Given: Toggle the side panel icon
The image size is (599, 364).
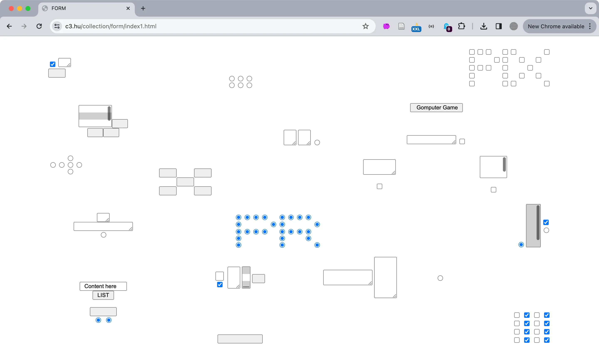Looking at the screenshot, I should pyautogui.click(x=499, y=26).
